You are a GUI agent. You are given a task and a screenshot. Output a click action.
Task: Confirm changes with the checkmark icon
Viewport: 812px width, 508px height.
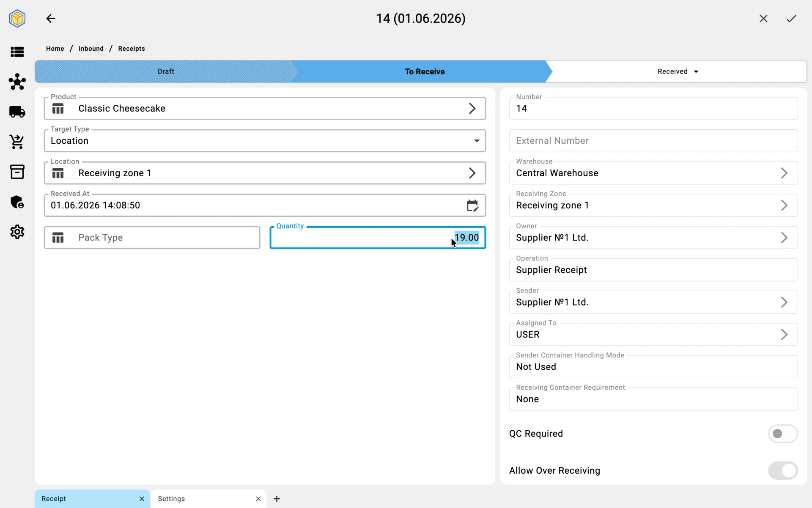pos(791,19)
